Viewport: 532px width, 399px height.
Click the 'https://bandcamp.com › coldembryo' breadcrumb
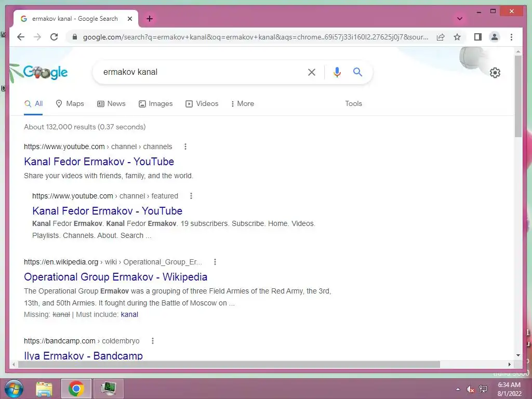(82, 341)
